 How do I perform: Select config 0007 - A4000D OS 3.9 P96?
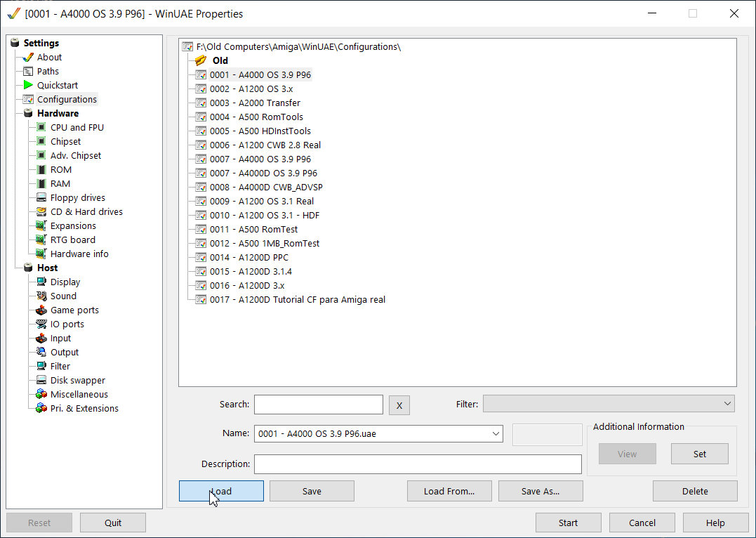264,173
